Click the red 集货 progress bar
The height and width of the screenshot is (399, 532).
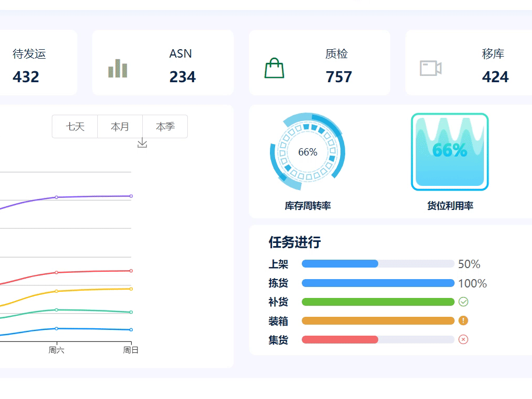click(x=340, y=340)
